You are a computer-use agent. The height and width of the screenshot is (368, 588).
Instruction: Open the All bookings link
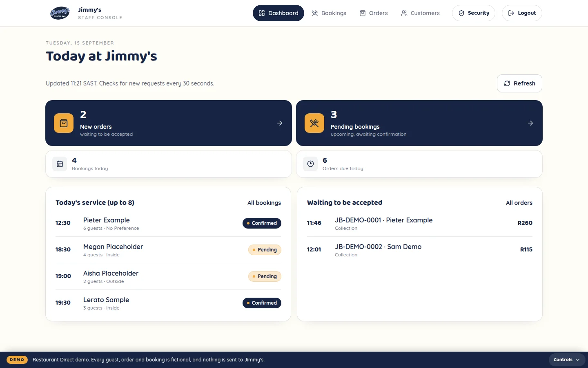tap(264, 203)
